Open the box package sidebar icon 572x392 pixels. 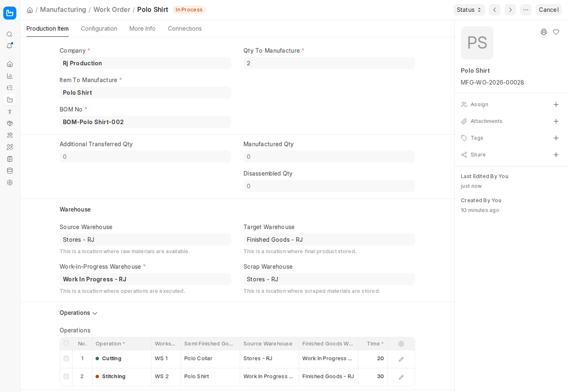click(x=10, y=123)
